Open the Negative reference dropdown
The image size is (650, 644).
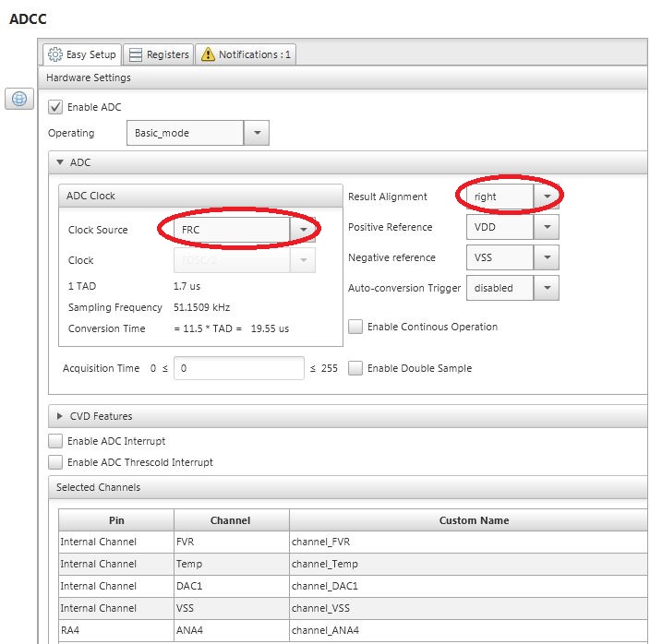(x=548, y=257)
